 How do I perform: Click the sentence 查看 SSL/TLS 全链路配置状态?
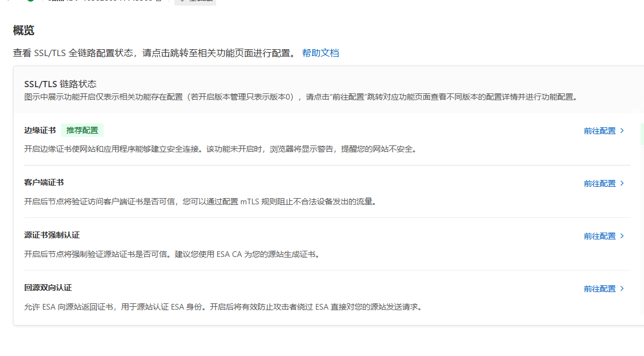pos(154,53)
